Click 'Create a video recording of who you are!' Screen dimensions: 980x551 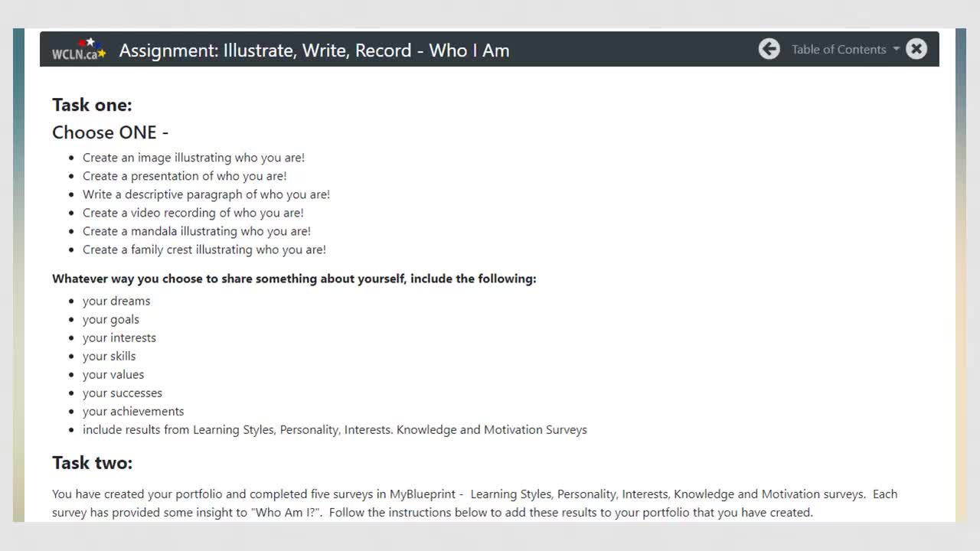click(x=193, y=213)
